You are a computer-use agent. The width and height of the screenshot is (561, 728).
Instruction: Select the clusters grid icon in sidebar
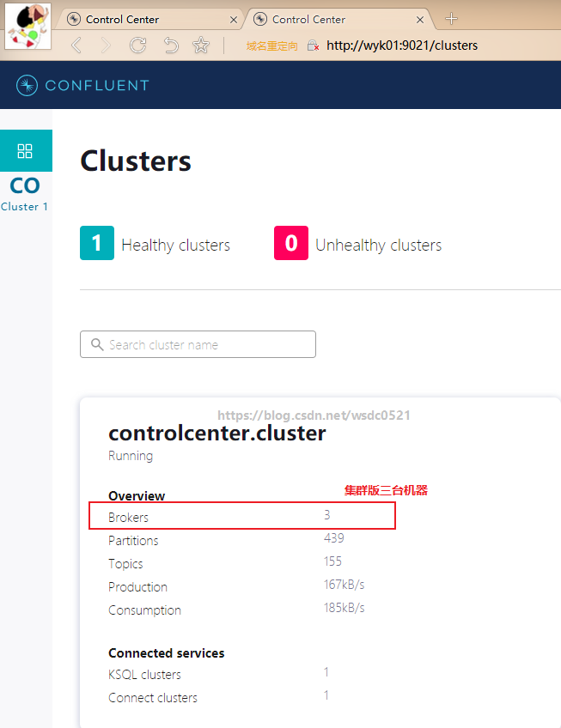point(26,150)
